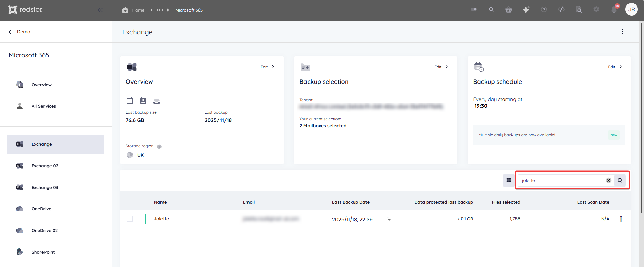
Task: Go back to Demo
Action: [20, 32]
